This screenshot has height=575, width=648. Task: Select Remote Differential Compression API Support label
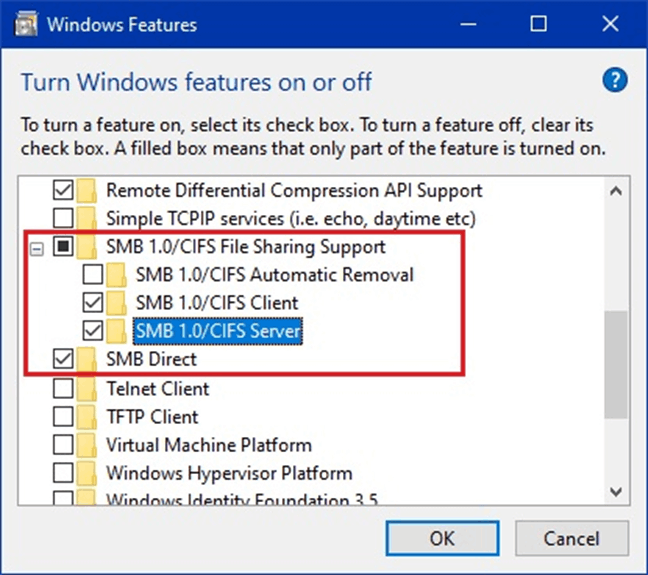[x=294, y=191]
